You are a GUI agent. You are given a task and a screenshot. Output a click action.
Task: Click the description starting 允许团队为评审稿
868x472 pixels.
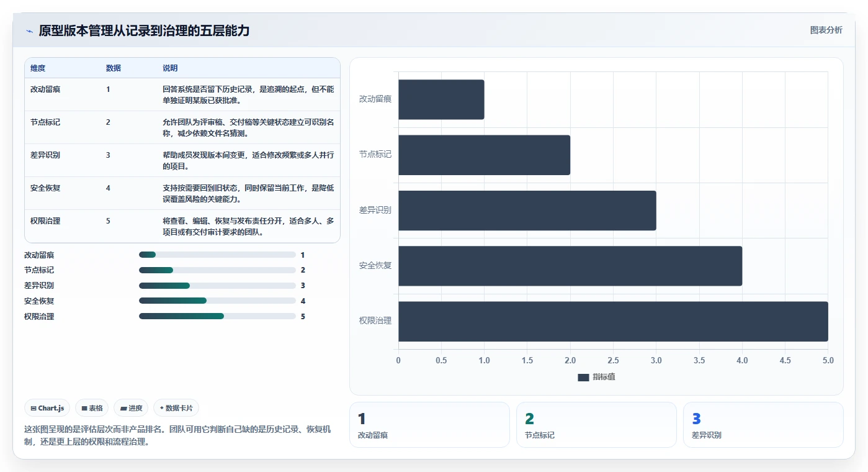coord(248,127)
